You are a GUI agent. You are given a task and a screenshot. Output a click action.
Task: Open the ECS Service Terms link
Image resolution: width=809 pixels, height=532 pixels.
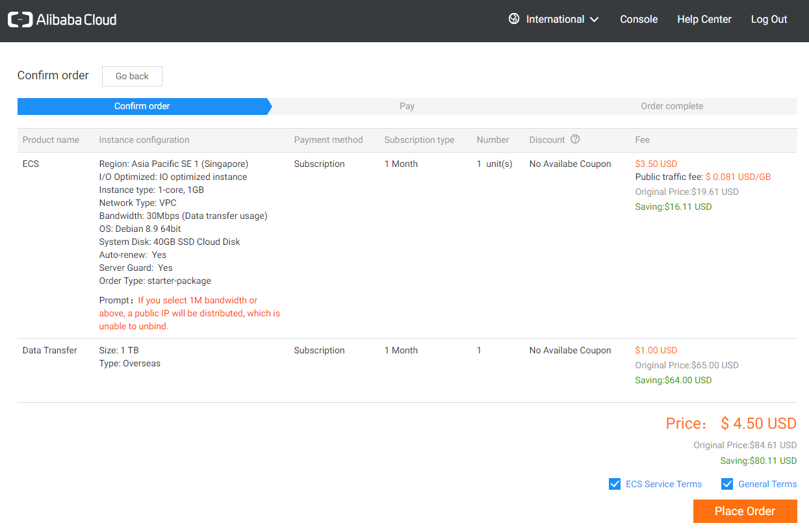click(663, 484)
